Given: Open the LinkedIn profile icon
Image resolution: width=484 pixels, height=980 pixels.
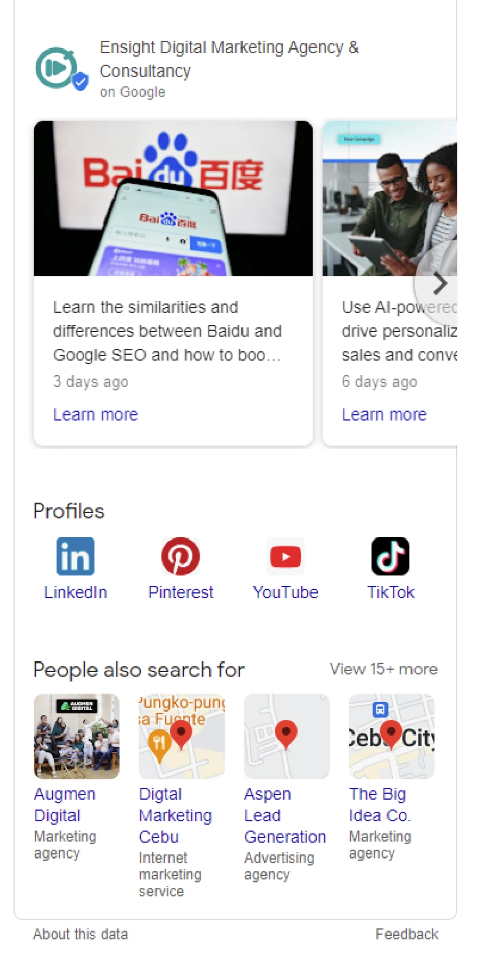Looking at the screenshot, I should [x=75, y=556].
